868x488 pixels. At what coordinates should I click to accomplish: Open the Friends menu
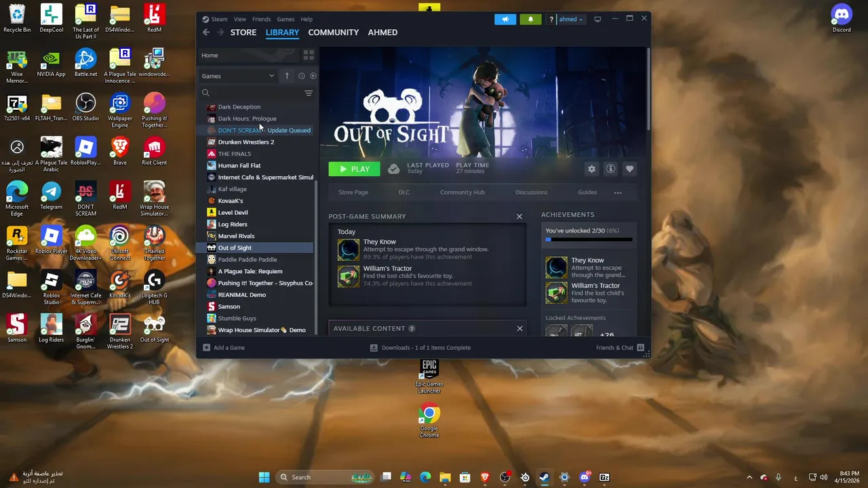(261, 19)
